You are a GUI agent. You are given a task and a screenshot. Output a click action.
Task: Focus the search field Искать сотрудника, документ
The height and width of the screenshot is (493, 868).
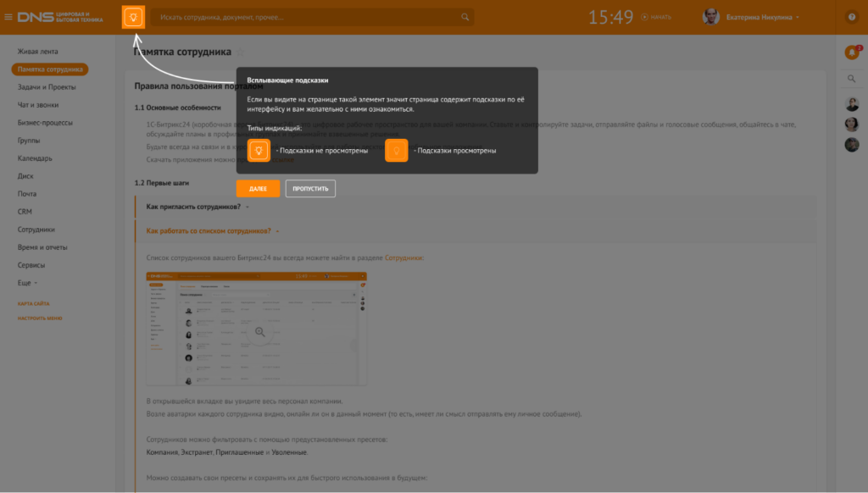click(312, 17)
